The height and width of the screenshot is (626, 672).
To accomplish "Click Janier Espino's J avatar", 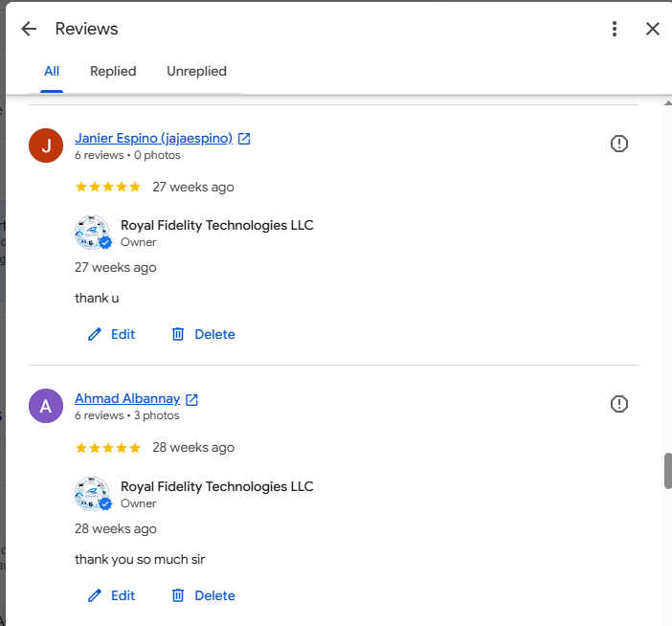I will tap(46, 145).
